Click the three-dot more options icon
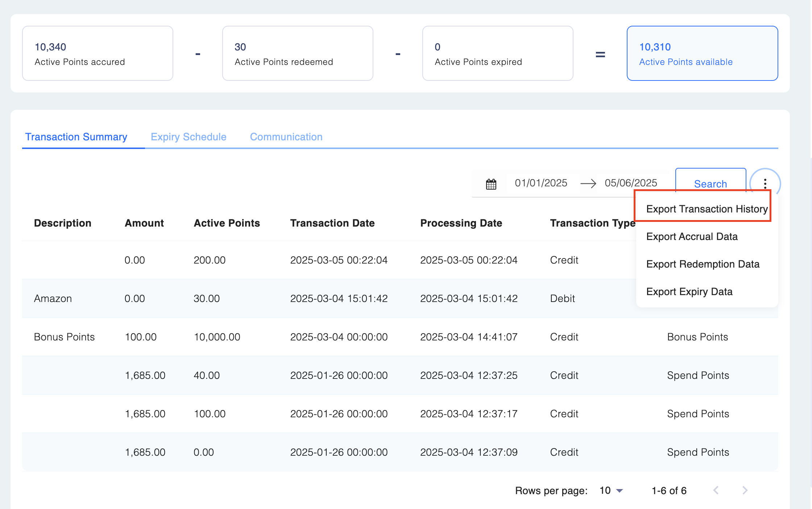Image resolution: width=812 pixels, height=509 pixels. tap(765, 184)
